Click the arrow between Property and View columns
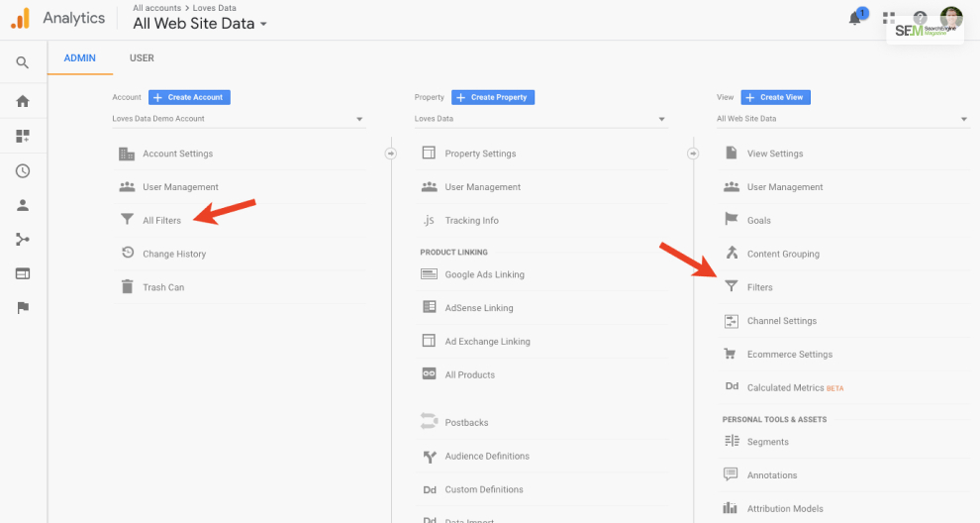 (693, 154)
